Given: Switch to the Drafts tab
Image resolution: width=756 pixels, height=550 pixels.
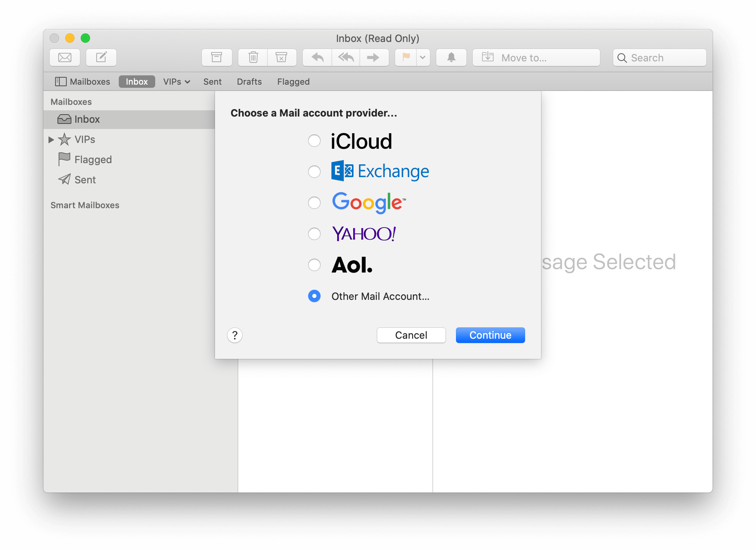Looking at the screenshot, I should 250,82.
